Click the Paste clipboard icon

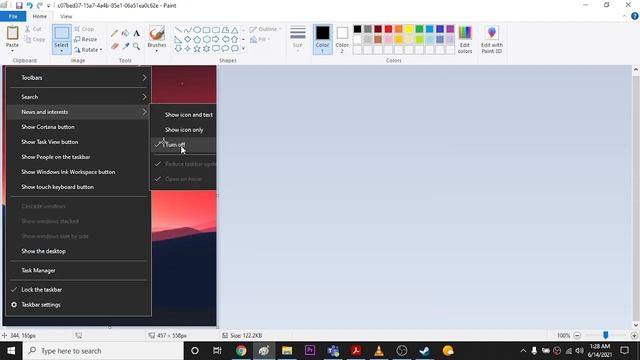click(12, 33)
